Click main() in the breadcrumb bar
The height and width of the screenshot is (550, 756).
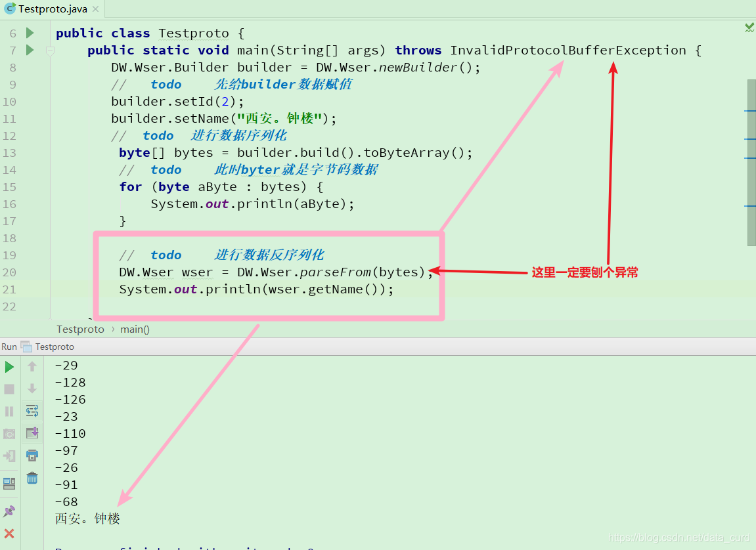coord(135,329)
